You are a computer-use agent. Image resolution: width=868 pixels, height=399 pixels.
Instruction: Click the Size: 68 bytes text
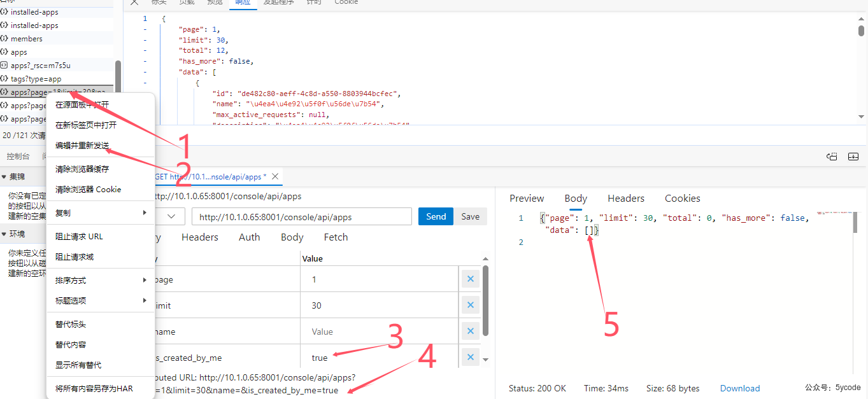pos(672,388)
